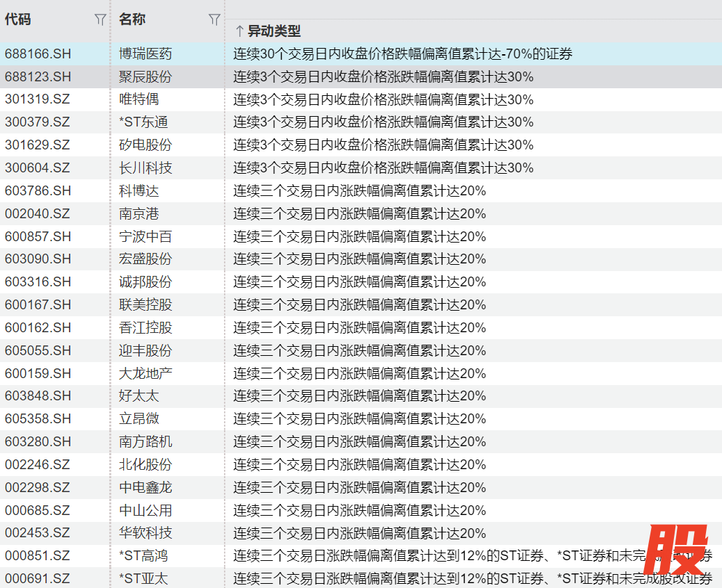Click the 异动类型 column header
Viewport: 722px width, 588px height.
click(x=274, y=31)
